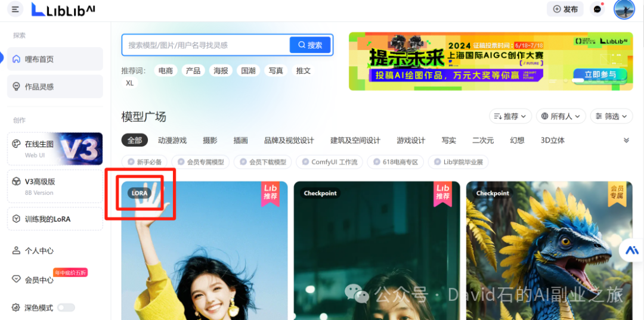The image size is (644, 320).
Task: Select the 建筑及空间设计 tab
Action: tap(355, 140)
